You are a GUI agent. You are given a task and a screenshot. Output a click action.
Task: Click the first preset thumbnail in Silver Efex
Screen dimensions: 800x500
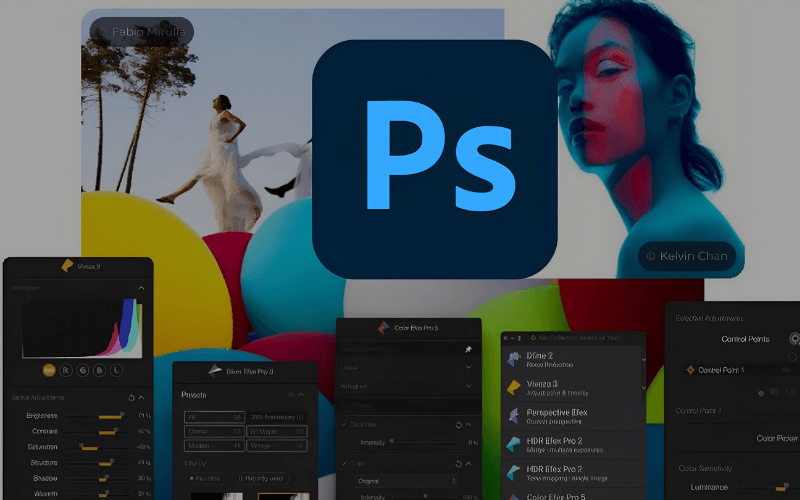pyautogui.click(x=216, y=496)
